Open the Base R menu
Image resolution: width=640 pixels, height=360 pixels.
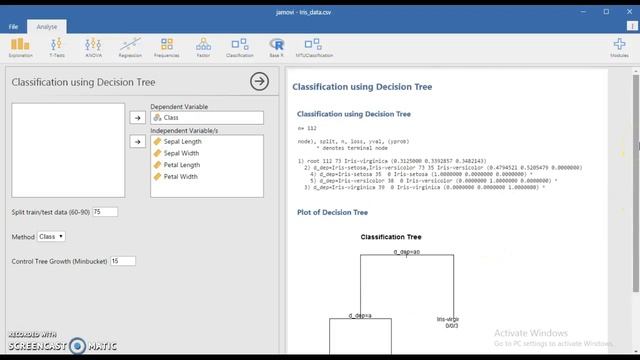(x=276, y=48)
